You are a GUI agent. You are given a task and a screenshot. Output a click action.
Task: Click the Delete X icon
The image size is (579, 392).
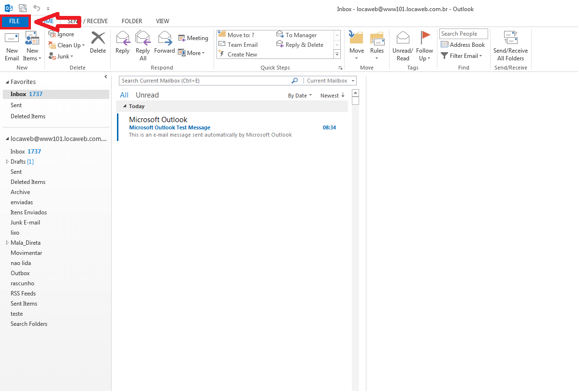tap(98, 38)
